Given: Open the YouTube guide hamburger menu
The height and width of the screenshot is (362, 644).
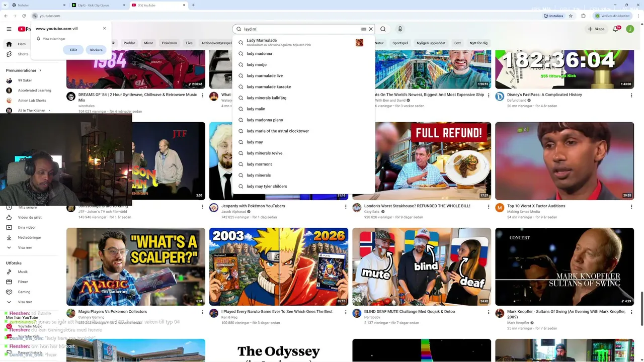Looking at the screenshot, I should (9, 29).
